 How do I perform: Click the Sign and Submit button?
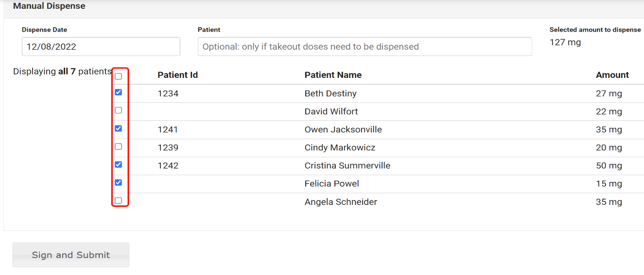click(71, 255)
